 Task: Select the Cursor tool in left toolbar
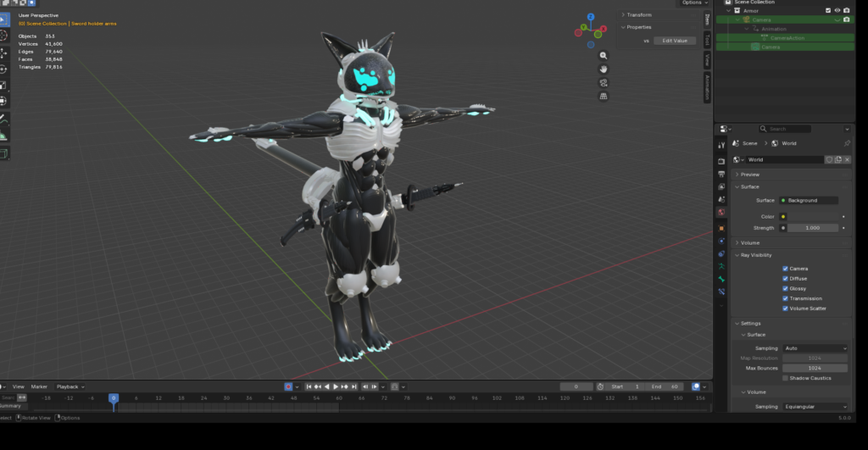pyautogui.click(x=3, y=36)
